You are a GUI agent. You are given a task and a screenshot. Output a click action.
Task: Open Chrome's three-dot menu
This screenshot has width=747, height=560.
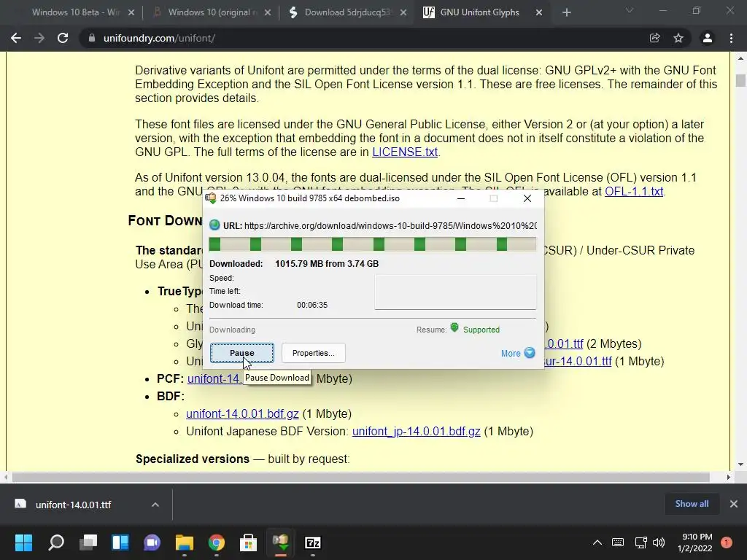pyautogui.click(x=731, y=38)
